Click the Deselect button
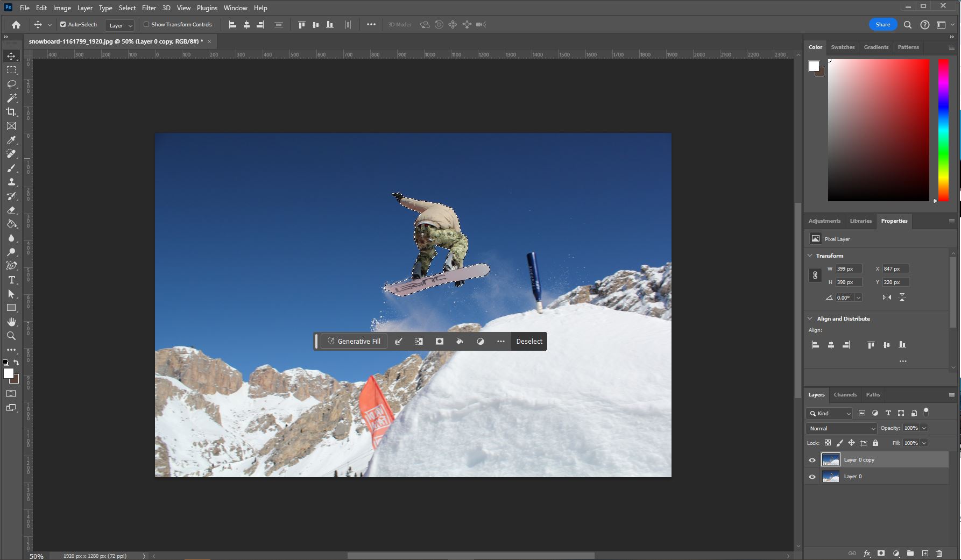 [x=529, y=341]
